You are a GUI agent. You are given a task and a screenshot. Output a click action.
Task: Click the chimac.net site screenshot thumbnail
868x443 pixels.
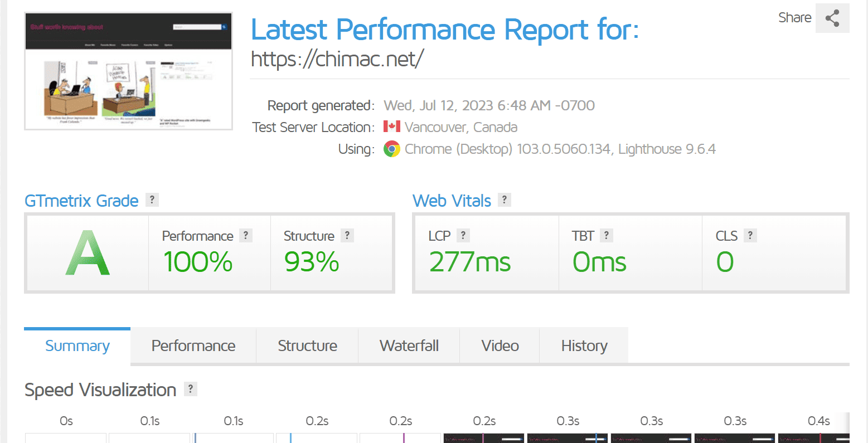[x=128, y=71]
